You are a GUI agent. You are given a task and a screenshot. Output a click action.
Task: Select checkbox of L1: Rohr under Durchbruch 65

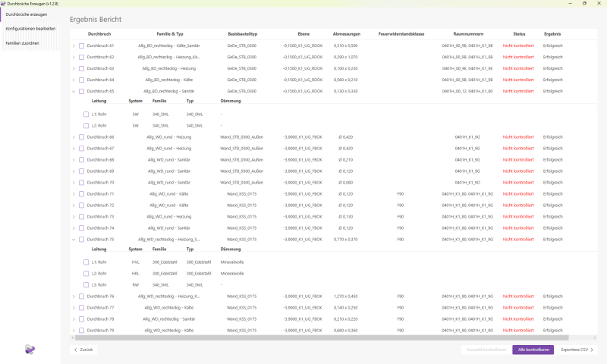(x=86, y=114)
